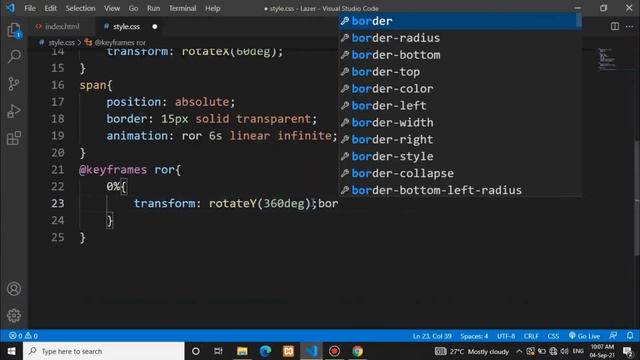Image resolution: width=640 pixels, height=360 pixels.
Task: Open the Edit menu
Action: [x=50, y=8]
